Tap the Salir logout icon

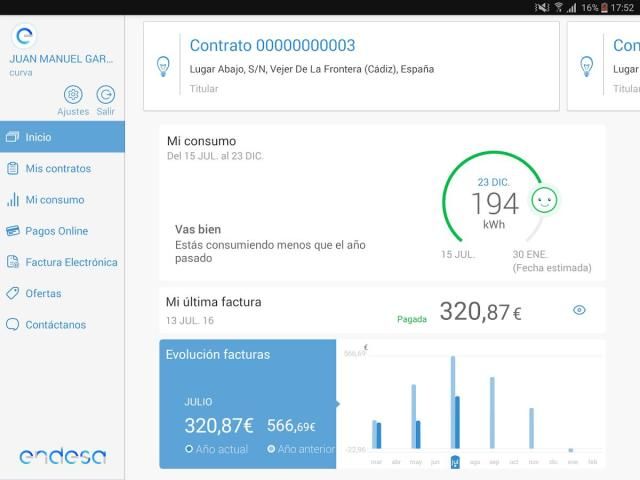105,95
